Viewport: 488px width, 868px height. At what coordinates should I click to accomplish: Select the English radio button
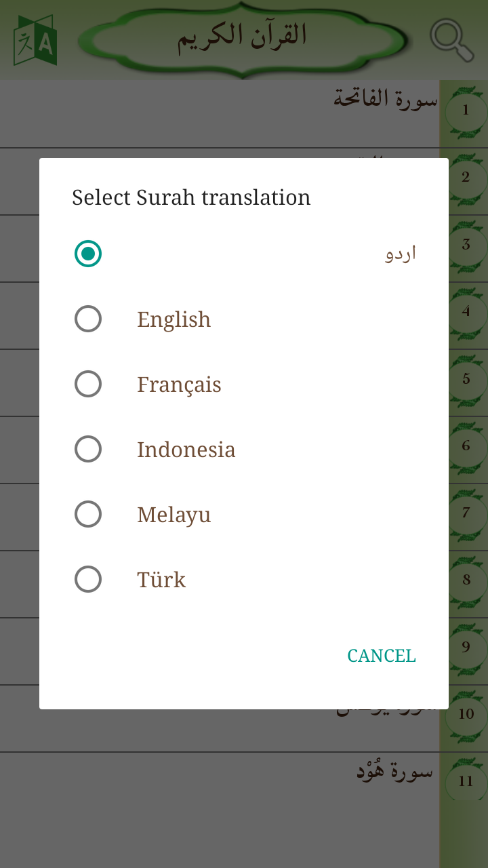(88, 319)
